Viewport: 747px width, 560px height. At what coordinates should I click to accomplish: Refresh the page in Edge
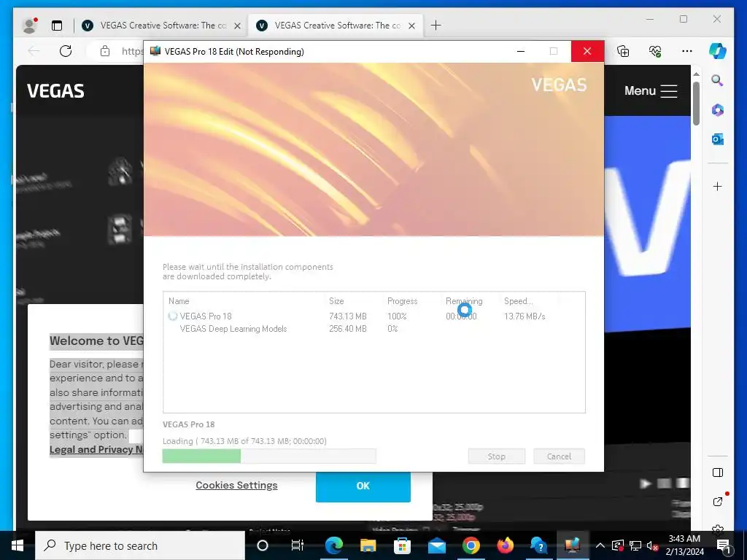66,51
